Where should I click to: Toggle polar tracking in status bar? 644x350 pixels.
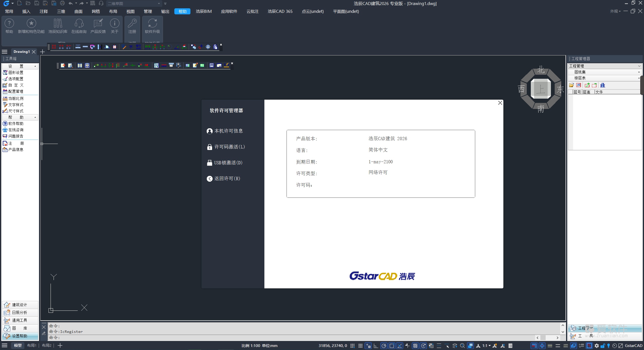[x=384, y=346]
